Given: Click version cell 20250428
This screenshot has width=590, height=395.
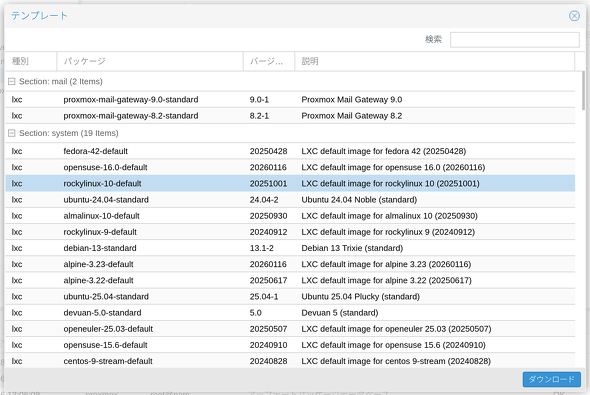Looking at the screenshot, I should point(268,151).
